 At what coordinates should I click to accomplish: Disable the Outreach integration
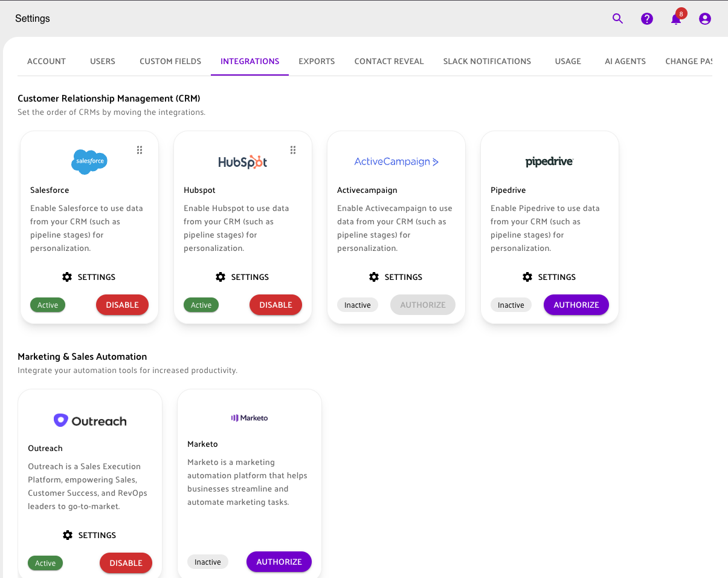point(126,563)
